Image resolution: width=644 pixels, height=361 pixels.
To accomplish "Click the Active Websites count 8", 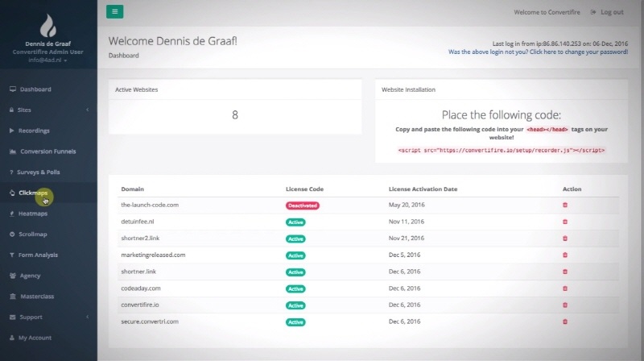I will [235, 114].
